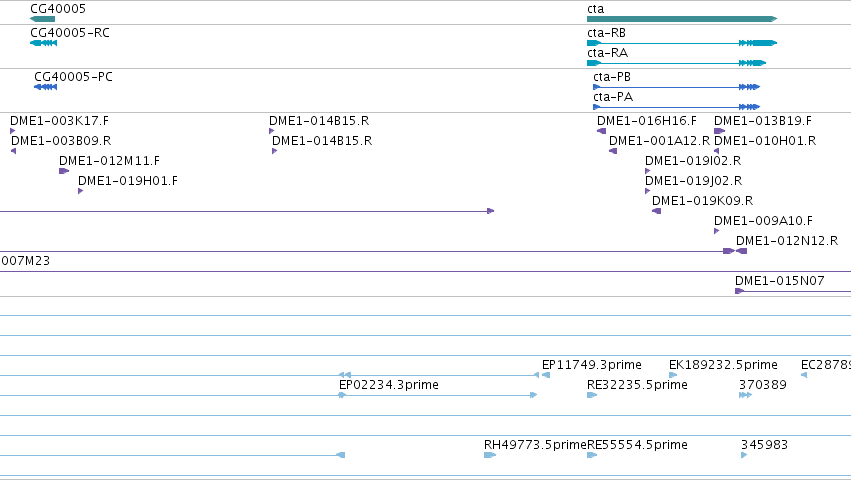Click the DME1-012N12.R label
851x480 pixels.
pos(787,241)
